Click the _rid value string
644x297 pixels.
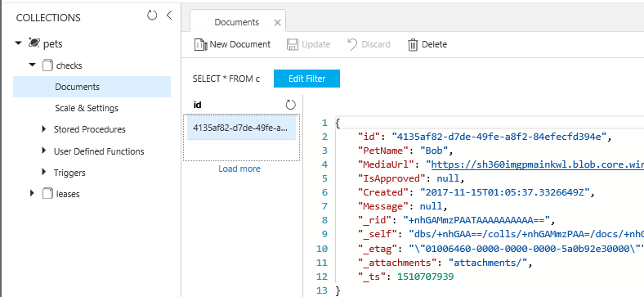point(476,220)
